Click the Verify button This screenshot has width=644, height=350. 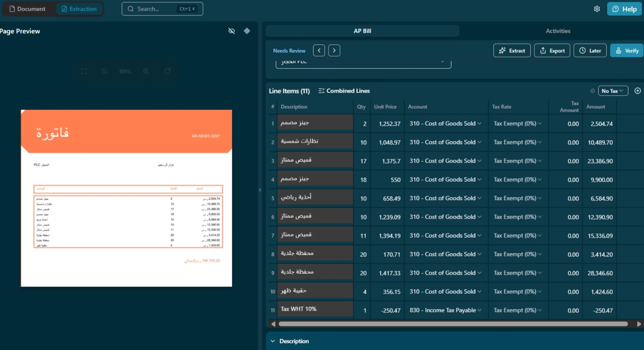627,51
